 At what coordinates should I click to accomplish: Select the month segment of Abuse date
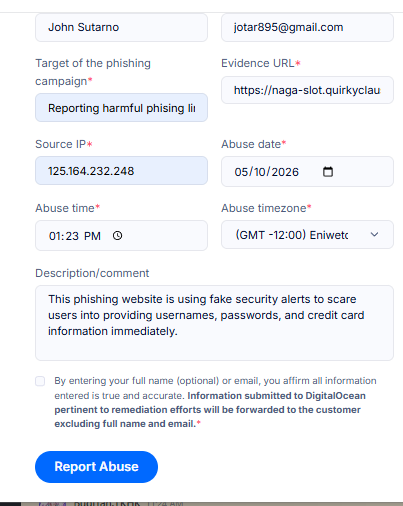coord(241,172)
